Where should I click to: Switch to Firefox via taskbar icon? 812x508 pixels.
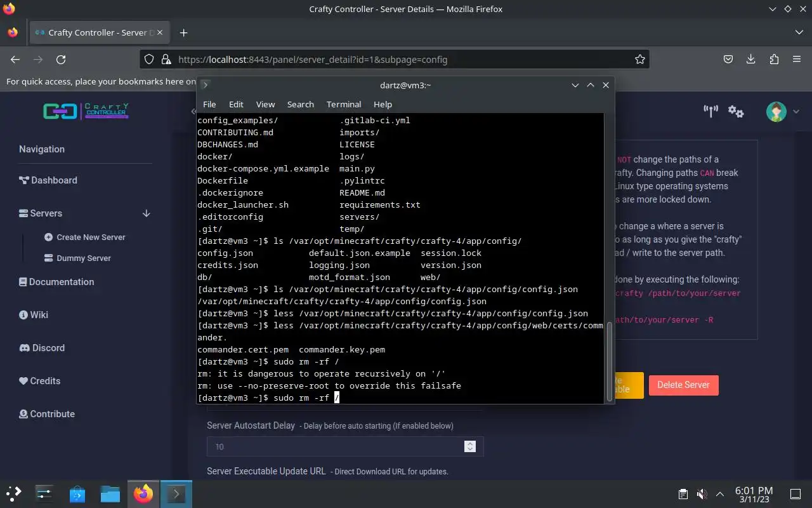[x=143, y=493]
